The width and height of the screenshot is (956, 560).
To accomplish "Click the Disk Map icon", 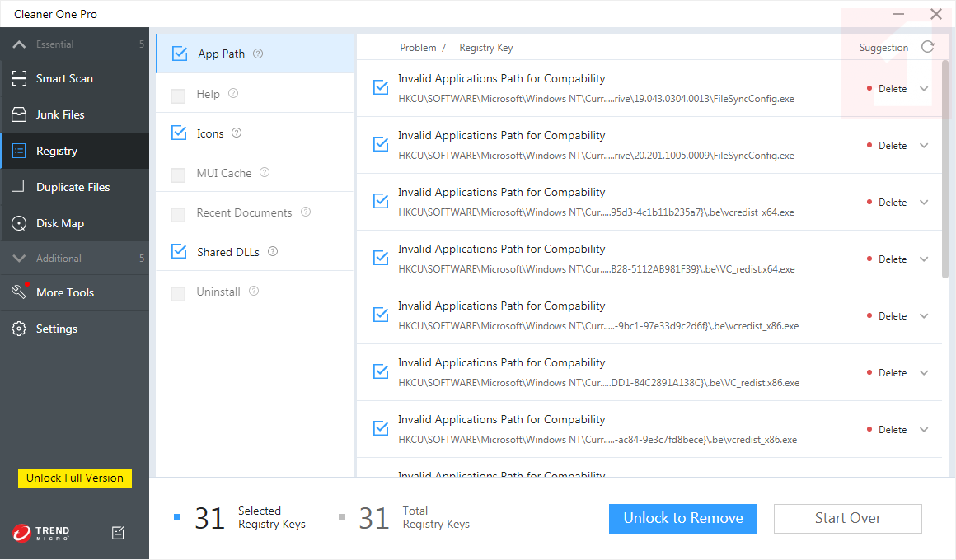I will [x=19, y=224].
